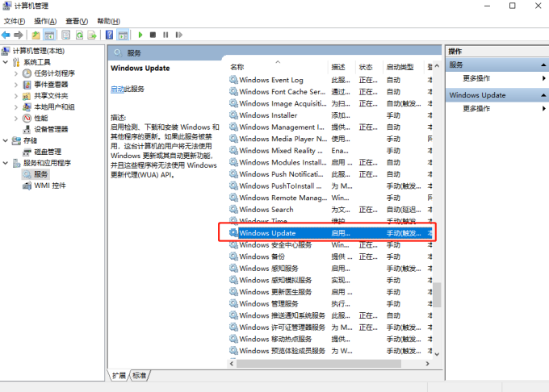This screenshot has width=549, height=392.
Task: Toggle the Show/Hide console tree icon
Action: [49, 35]
